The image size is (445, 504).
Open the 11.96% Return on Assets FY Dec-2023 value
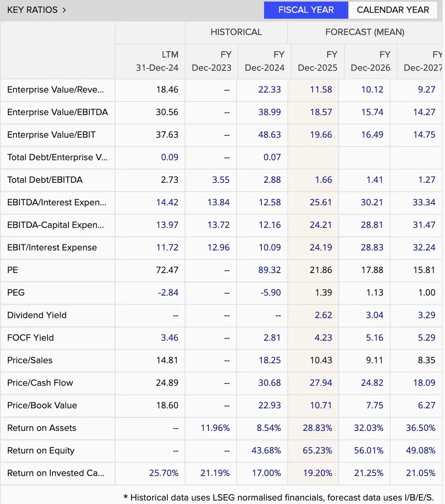pos(215,428)
